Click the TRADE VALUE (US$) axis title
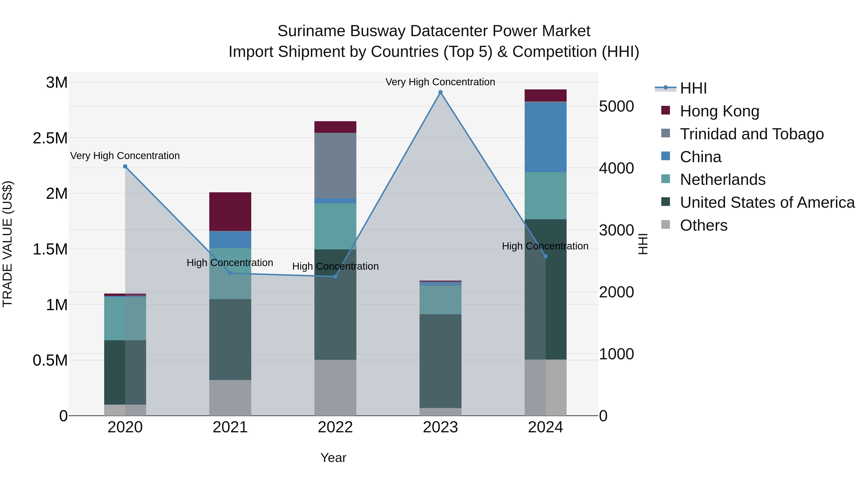The image size is (868, 488). [7, 244]
